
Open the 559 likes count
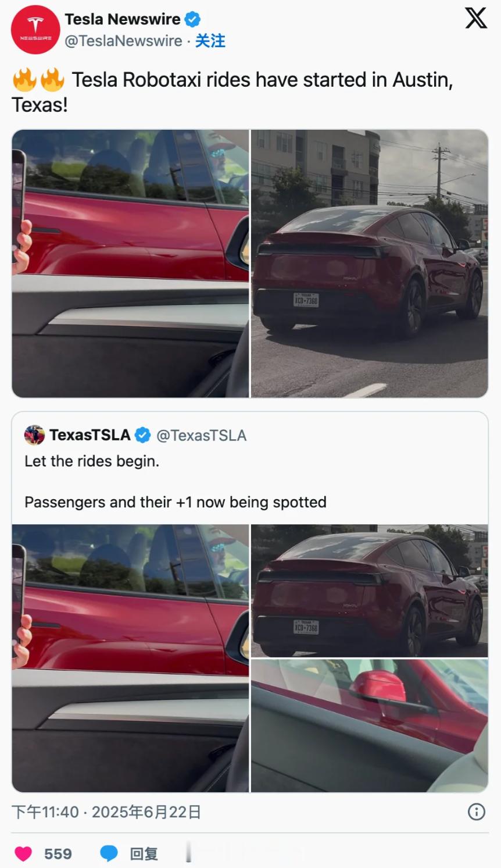tap(58, 853)
